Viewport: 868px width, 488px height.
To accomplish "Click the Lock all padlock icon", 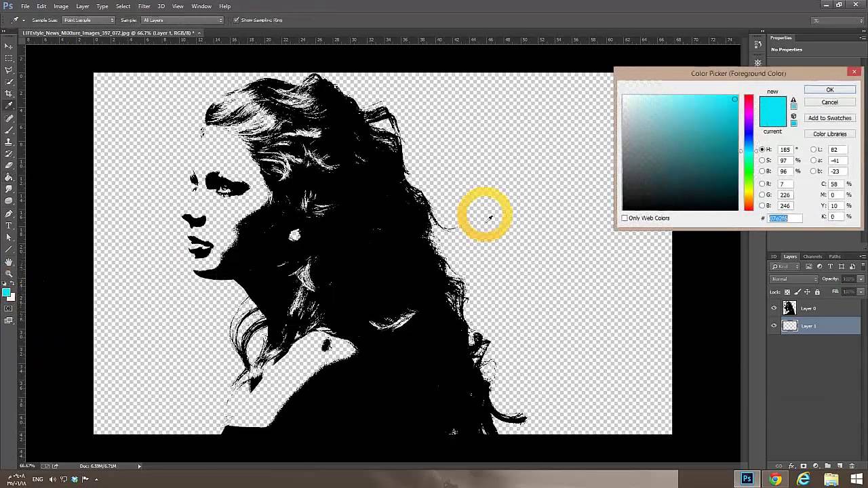I will tap(817, 292).
